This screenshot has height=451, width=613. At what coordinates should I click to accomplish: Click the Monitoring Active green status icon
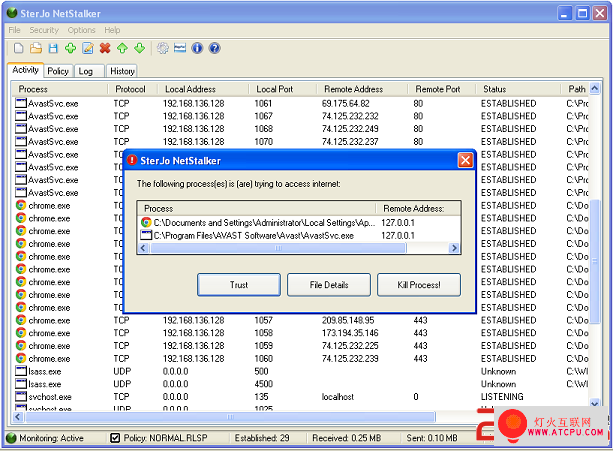coord(12,438)
